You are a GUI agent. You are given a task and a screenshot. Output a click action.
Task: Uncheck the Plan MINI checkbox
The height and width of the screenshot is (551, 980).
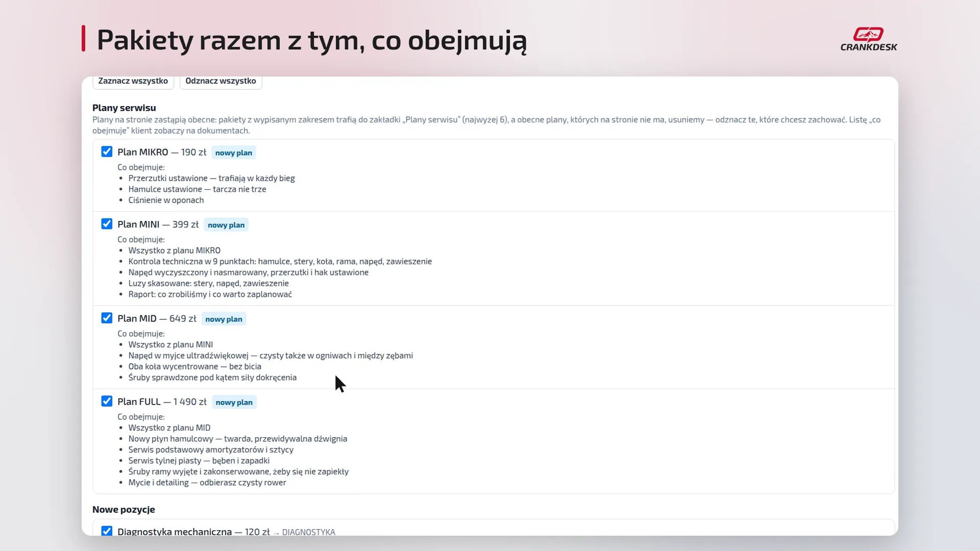[107, 224]
